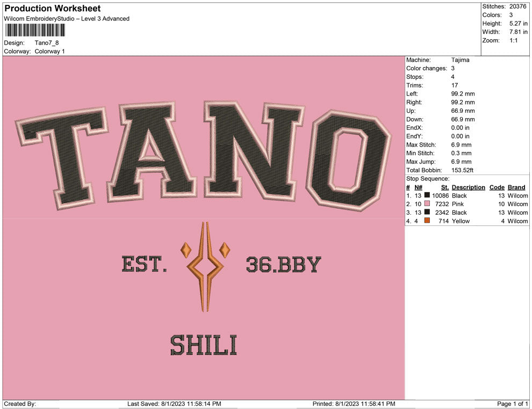Click 'Pink' description in stop 2
The height and width of the screenshot is (409, 532).
[x=458, y=204]
